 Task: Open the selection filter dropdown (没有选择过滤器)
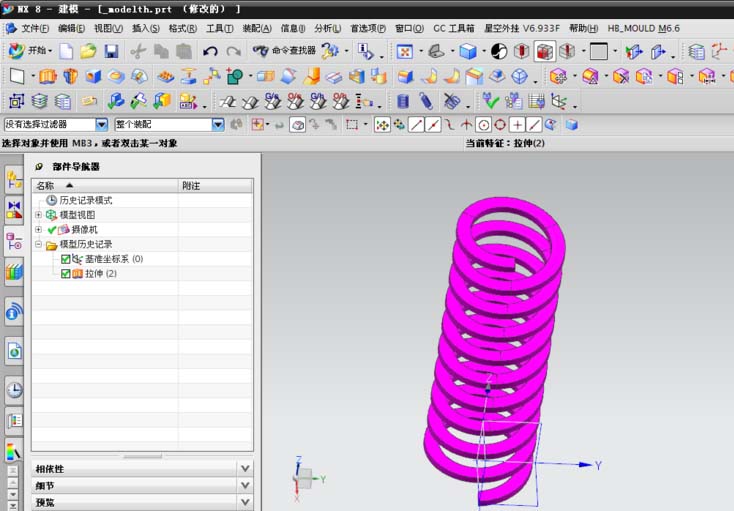(x=101, y=125)
